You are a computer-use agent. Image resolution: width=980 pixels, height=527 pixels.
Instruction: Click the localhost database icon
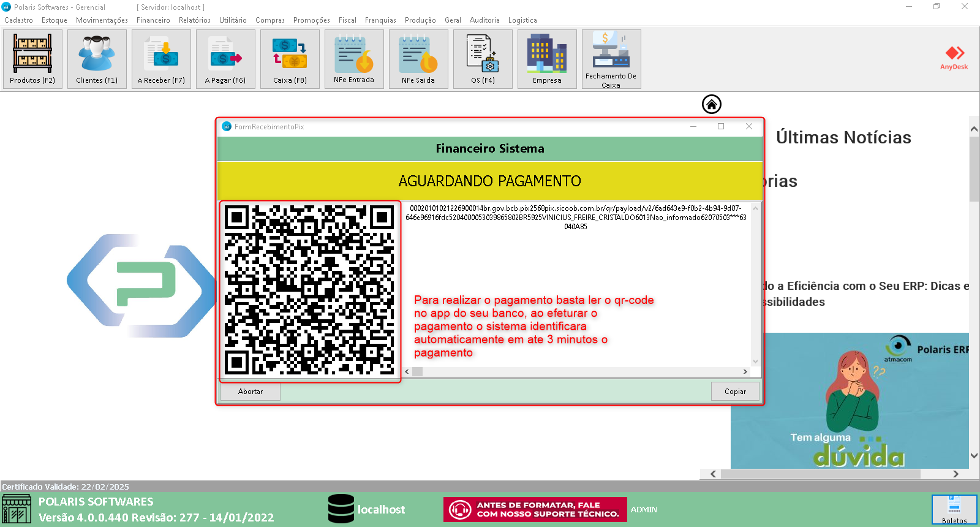tap(341, 509)
